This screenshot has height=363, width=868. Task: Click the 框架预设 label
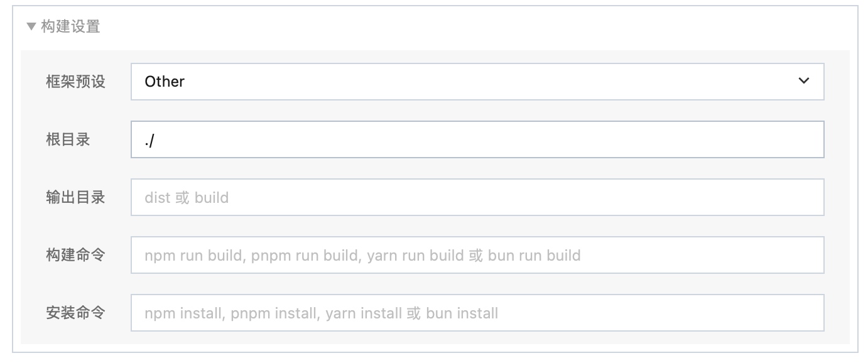tap(75, 82)
